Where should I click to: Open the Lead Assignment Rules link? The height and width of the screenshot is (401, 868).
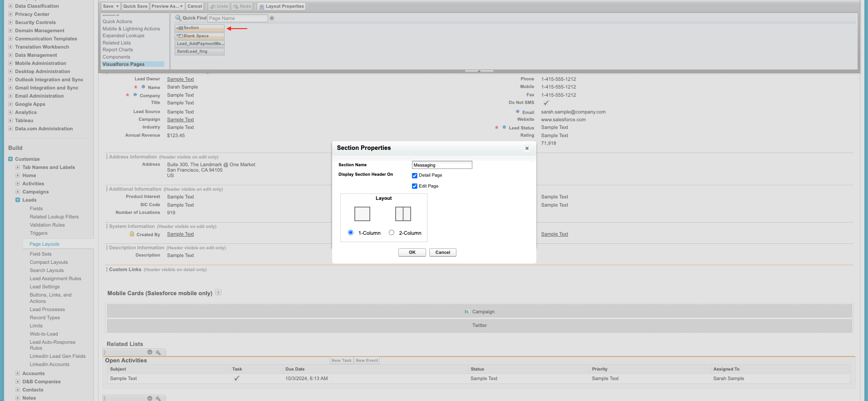pos(55,278)
